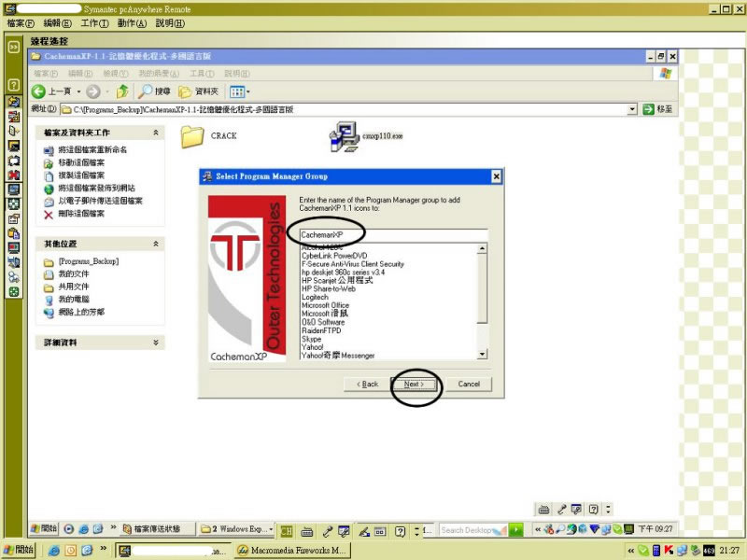Open pcAnywhere 說明(H) menu
747x560 pixels.
(170, 23)
